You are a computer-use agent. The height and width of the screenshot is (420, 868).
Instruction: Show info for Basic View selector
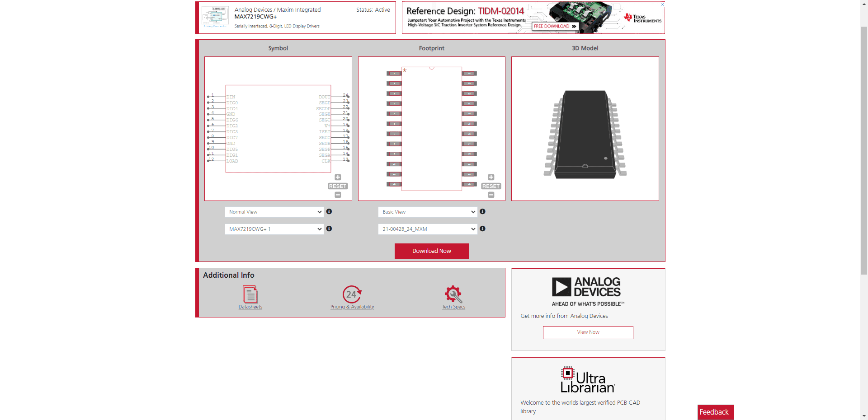[482, 211]
